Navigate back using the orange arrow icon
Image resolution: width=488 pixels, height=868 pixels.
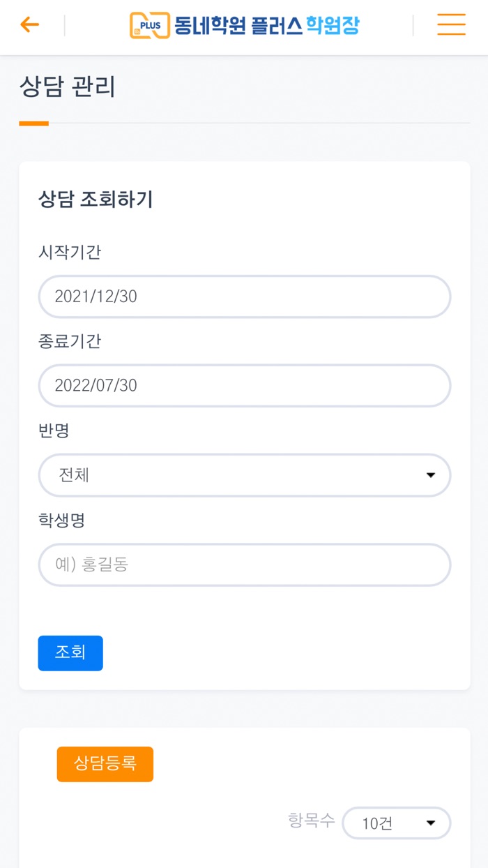(28, 25)
